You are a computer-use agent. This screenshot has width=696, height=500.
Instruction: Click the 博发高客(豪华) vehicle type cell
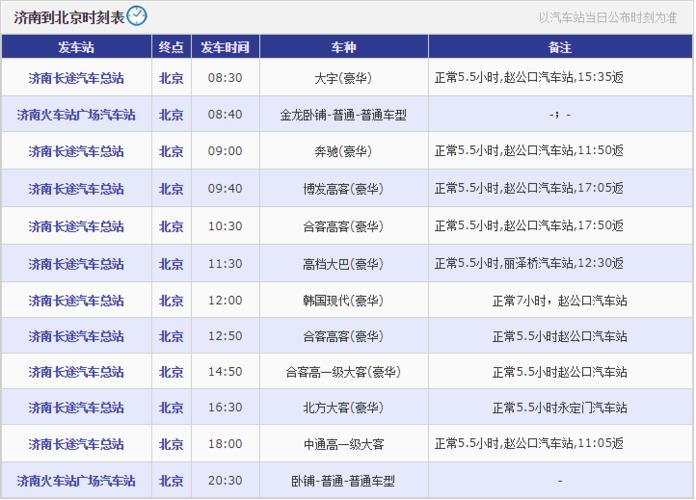[x=344, y=189]
